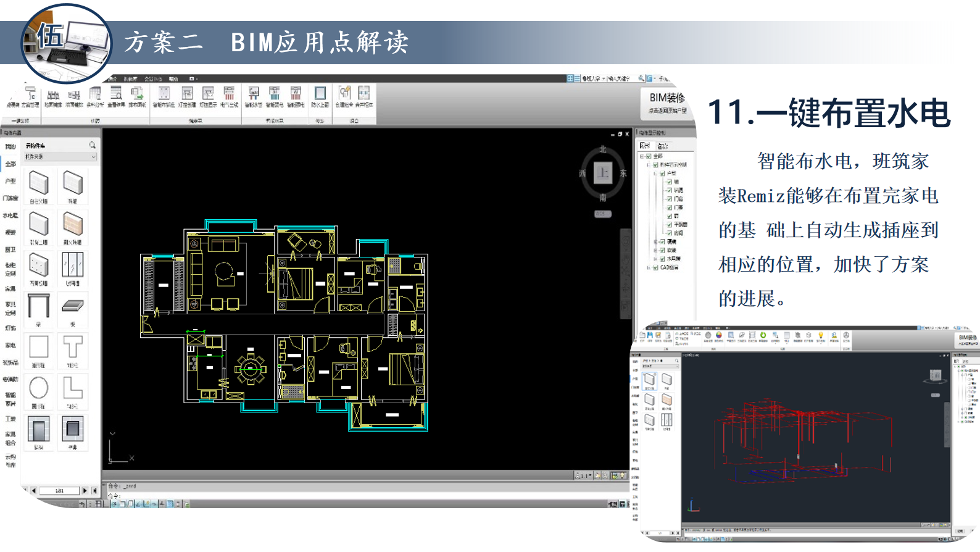Select the 全部 category tab in sidebar

click(x=10, y=164)
